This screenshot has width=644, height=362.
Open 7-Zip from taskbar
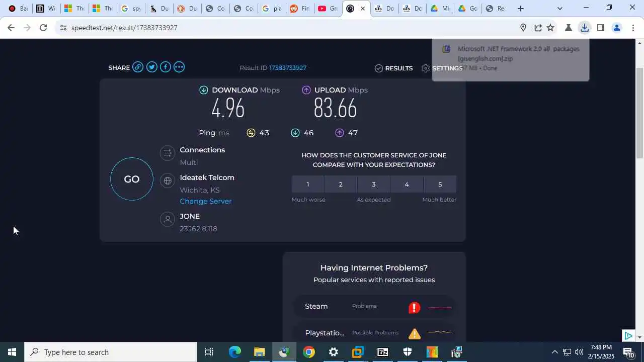383,352
